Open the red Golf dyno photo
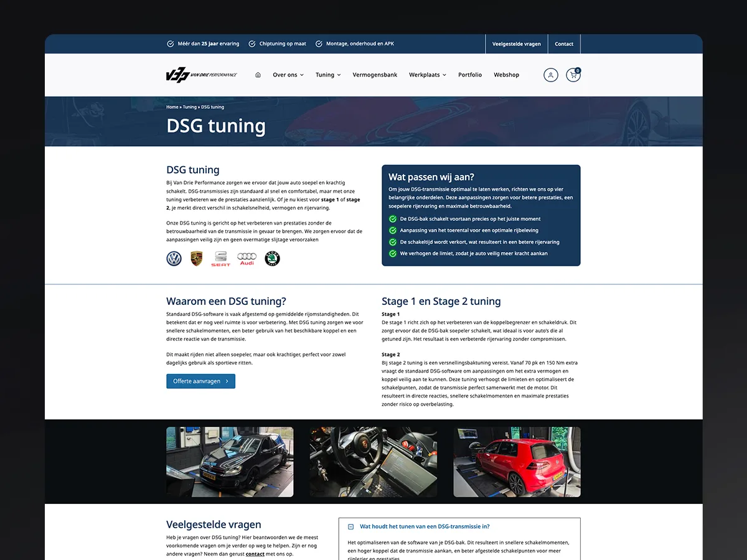Screen dimensions: 747x560 pos(517,462)
